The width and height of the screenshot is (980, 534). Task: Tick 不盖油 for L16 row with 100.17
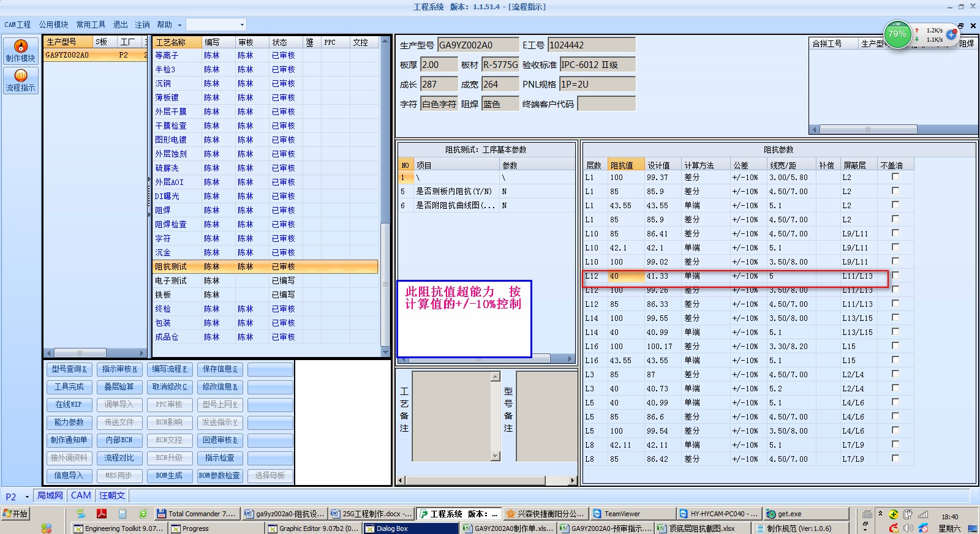pos(895,345)
